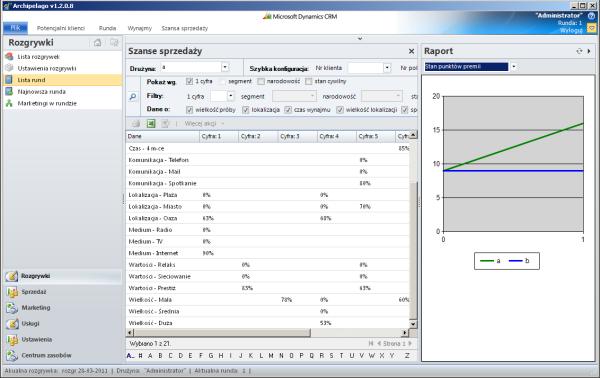Click the Usługi module icon

pos(12,324)
